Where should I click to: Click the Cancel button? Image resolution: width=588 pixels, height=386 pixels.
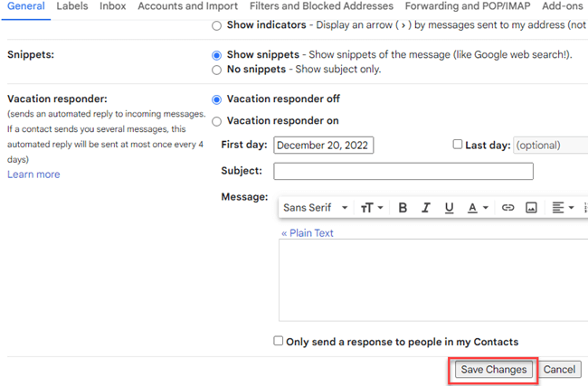pos(559,370)
